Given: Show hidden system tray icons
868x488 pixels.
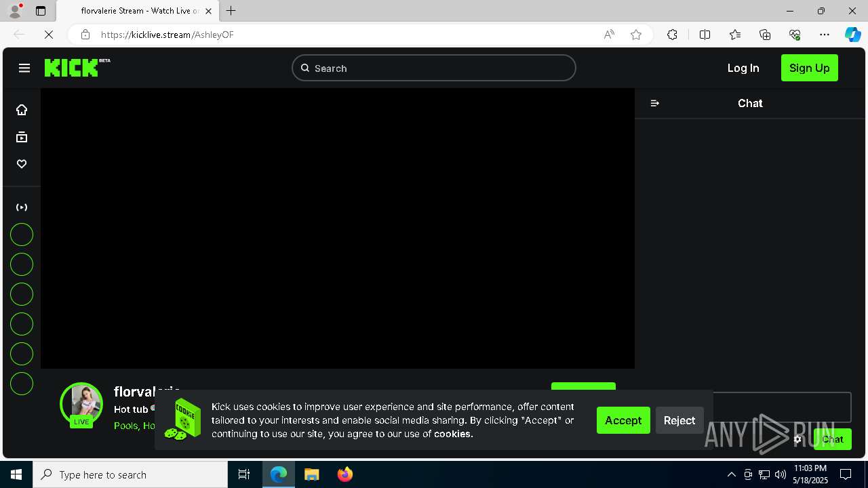Looking at the screenshot, I should pos(731,474).
